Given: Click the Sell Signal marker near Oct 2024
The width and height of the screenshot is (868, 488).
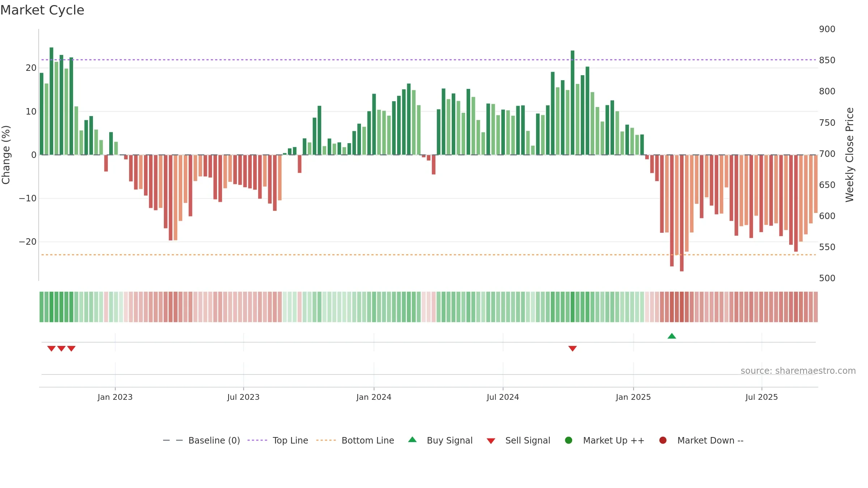Looking at the screenshot, I should pos(573,348).
